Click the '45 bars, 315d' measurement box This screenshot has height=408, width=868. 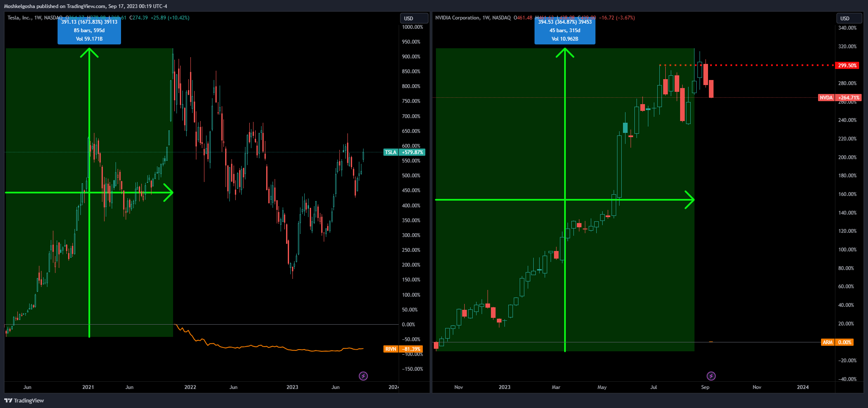pos(565,30)
